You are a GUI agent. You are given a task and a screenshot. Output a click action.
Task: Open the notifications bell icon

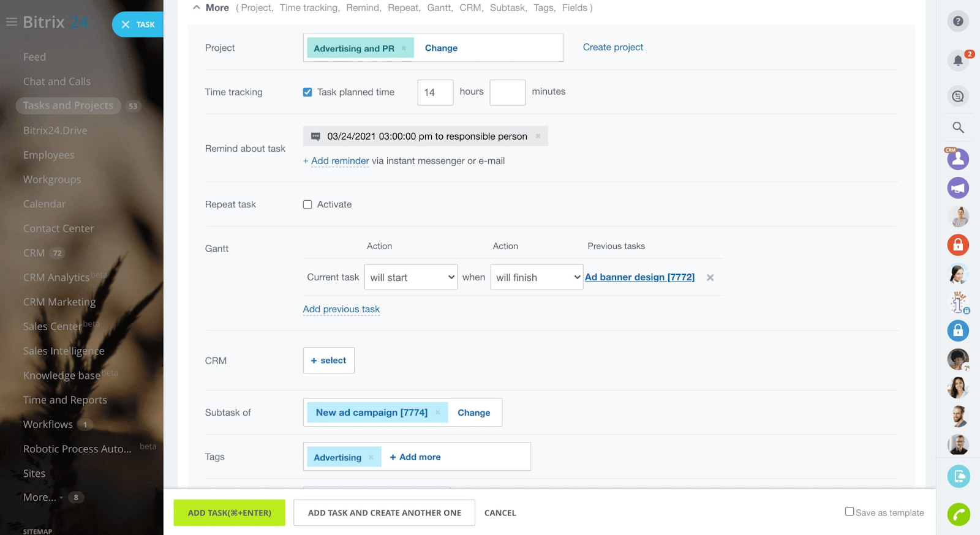pyautogui.click(x=957, y=60)
